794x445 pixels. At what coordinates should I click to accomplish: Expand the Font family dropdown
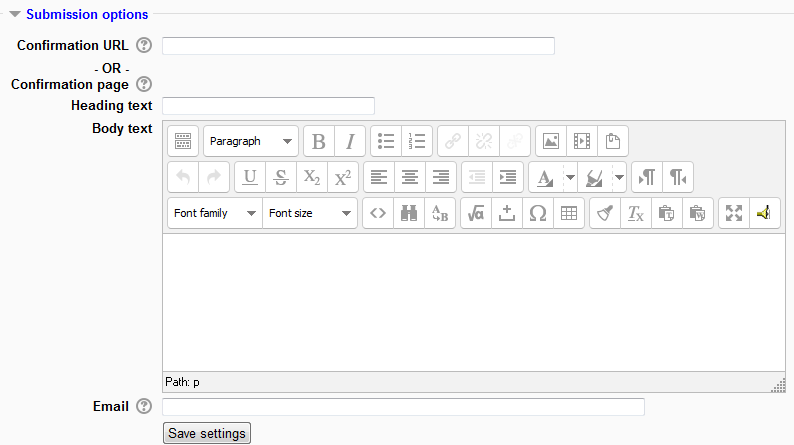[214, 213]
